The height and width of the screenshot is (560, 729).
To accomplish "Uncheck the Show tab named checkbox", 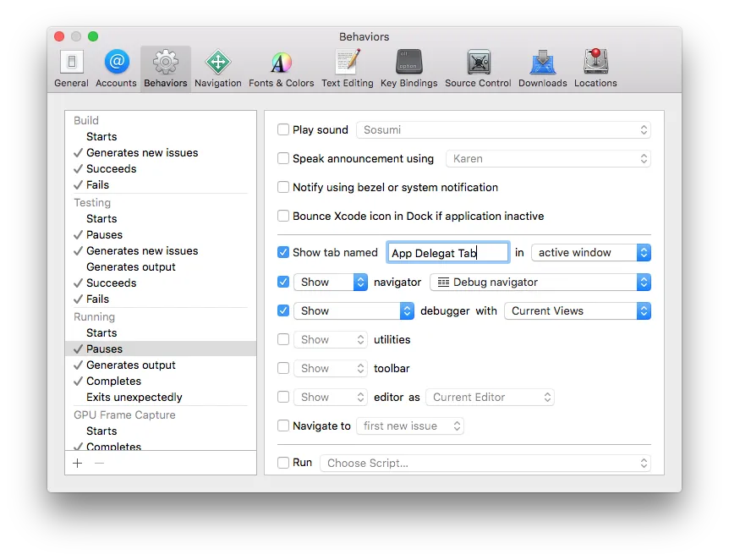I will click(x=283, y=253).
